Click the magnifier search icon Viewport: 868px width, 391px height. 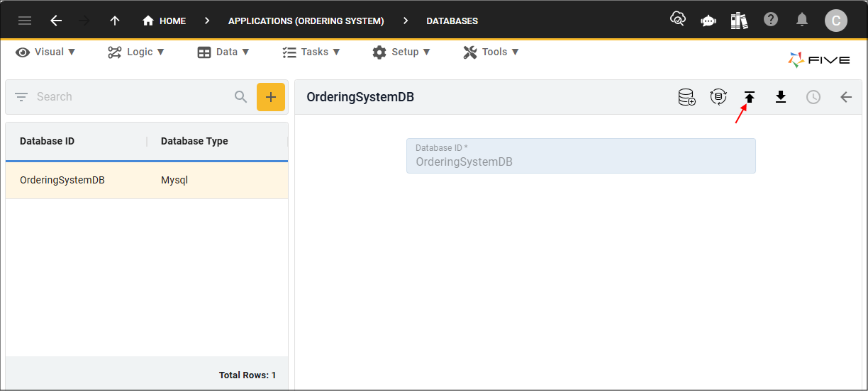tap(241, 97)
